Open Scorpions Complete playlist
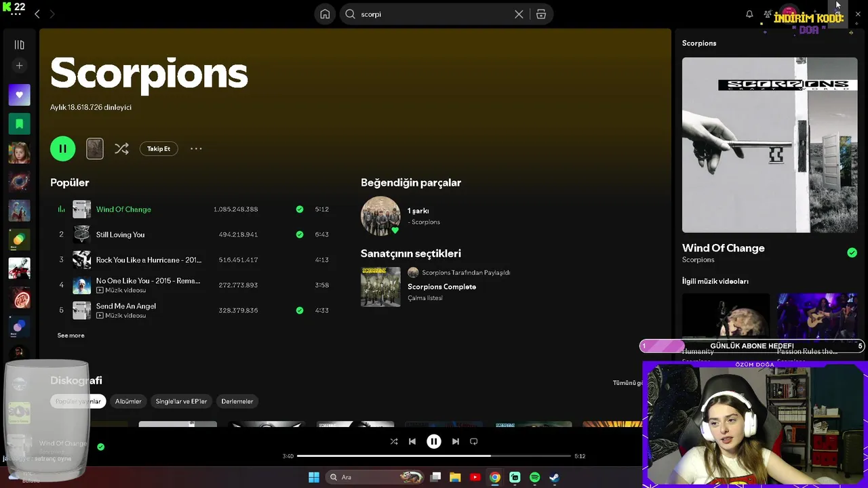 click(x=441, y=287)
